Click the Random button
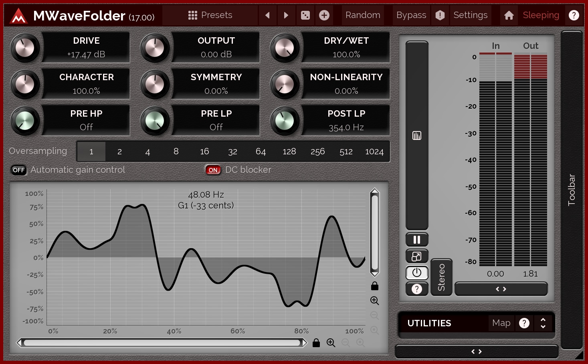This screenshot has height=364, width=588. (363, 15)
